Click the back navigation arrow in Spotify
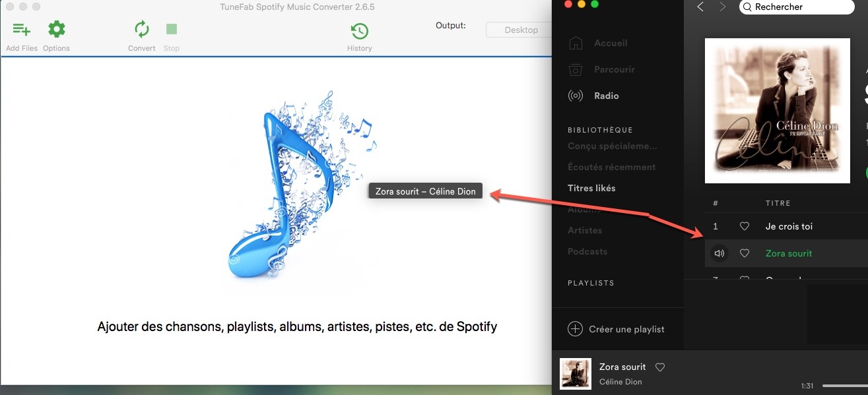Viewport: 868px width, 395px height. (x=701, y=7)
